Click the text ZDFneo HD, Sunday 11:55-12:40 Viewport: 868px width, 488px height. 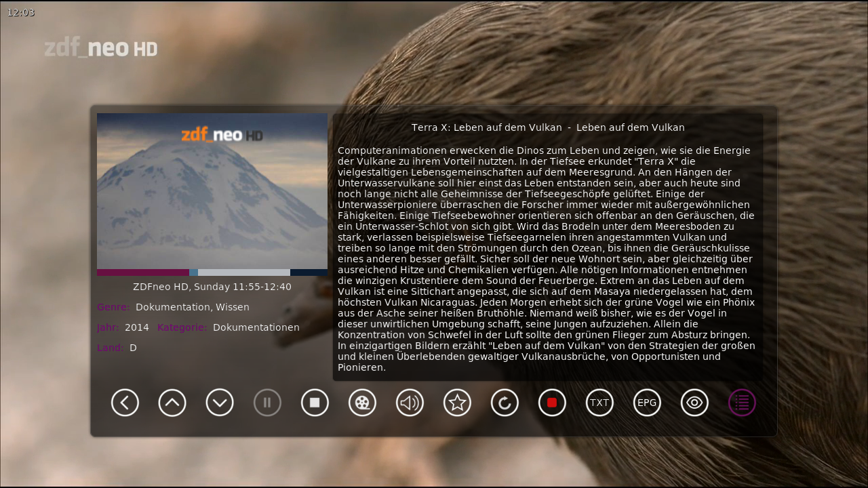212,287
